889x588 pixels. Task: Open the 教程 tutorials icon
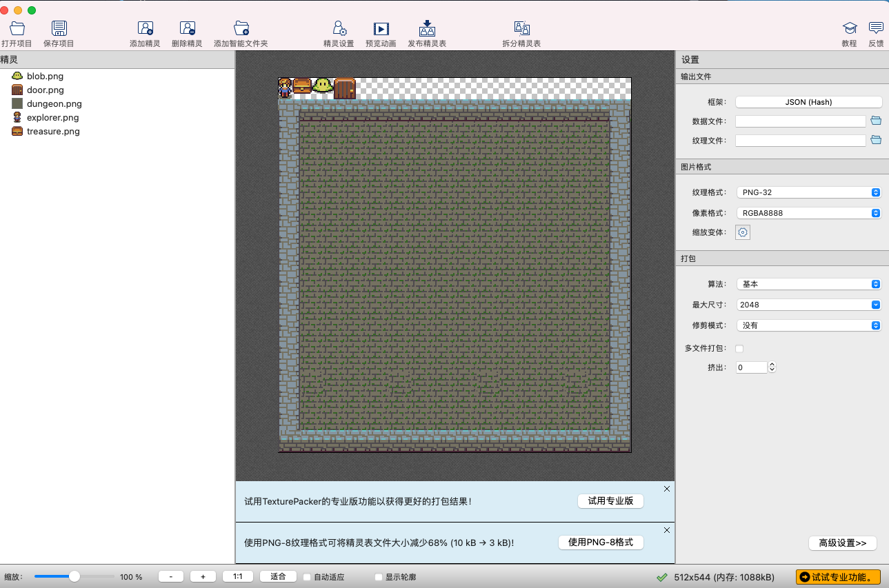point(849,28)
